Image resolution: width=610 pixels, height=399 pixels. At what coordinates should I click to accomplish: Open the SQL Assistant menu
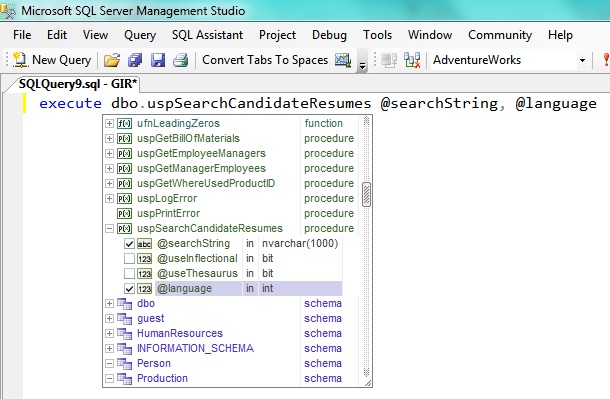click(207, 35)
